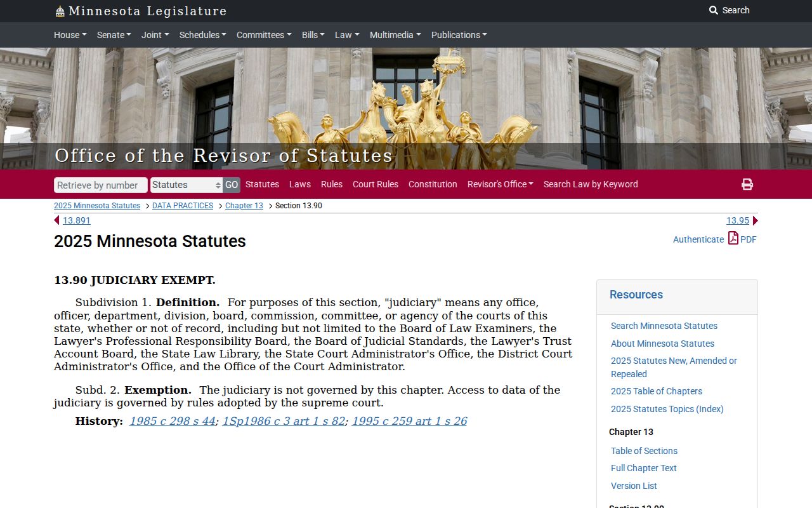
Task: Expand the Revisor's Office dropdown
Action: tap(501, 184)
